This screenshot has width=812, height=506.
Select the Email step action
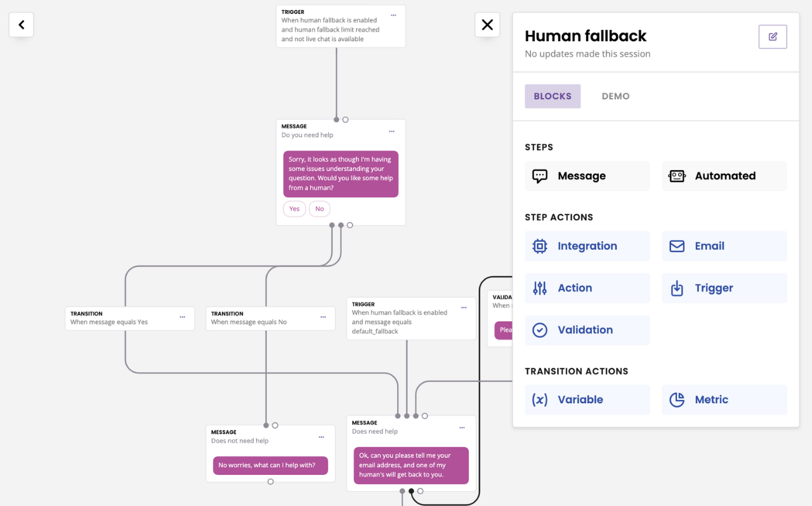coord(724,246)
